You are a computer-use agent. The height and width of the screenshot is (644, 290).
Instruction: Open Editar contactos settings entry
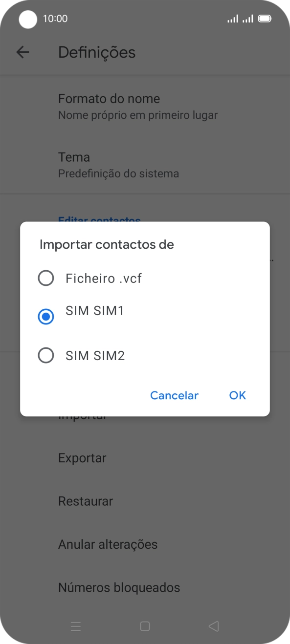coord(99,221)
